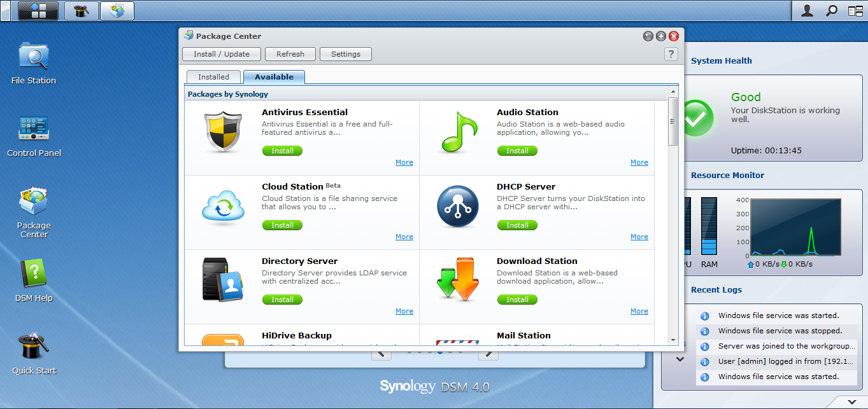Open the search magnifier icon

click(832, 11)
